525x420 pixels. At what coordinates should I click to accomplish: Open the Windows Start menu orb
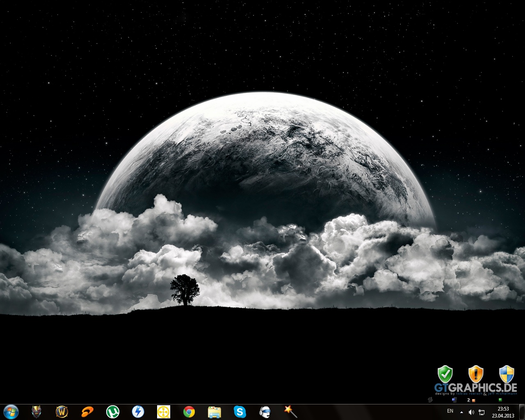point(11,411)
